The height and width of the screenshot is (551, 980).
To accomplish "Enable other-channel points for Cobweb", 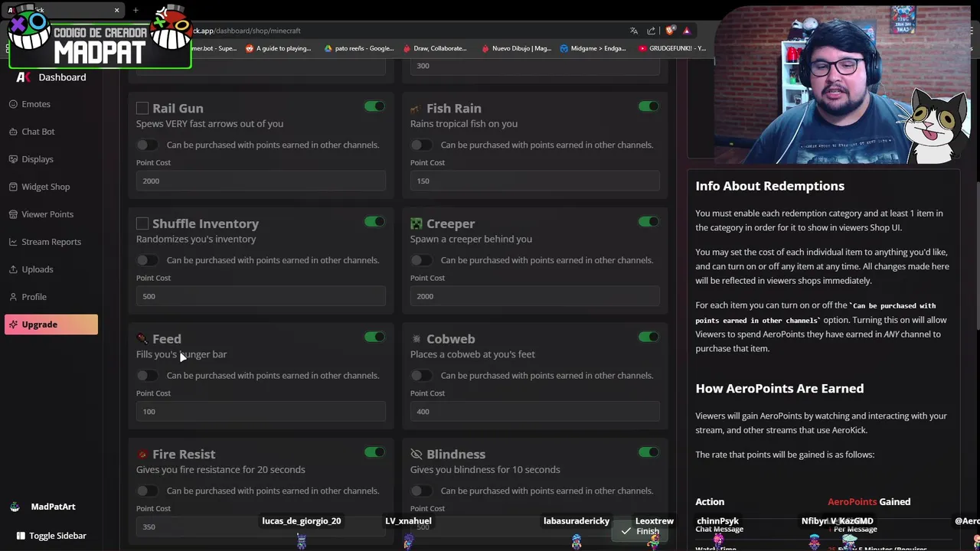I will tap(421, 375).
